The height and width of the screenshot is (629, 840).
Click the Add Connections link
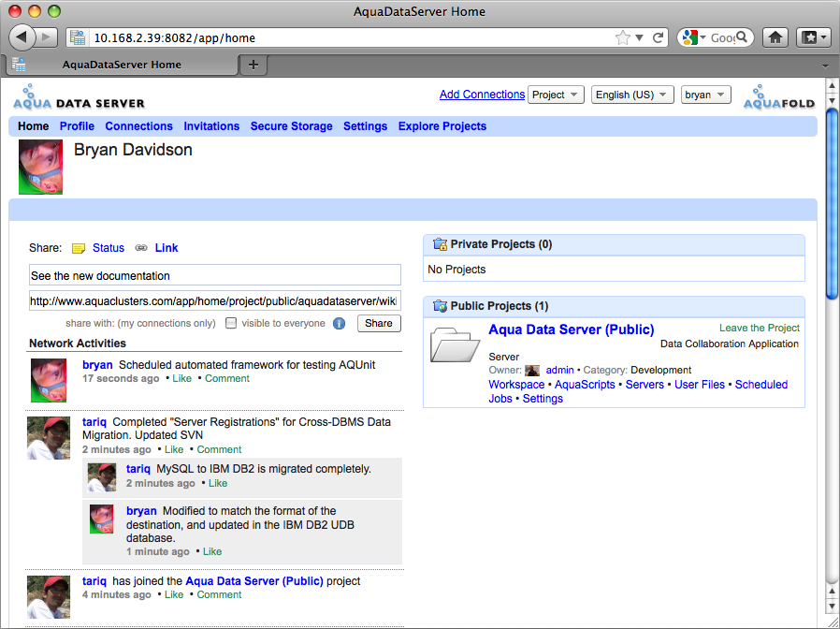pos(482,95)
